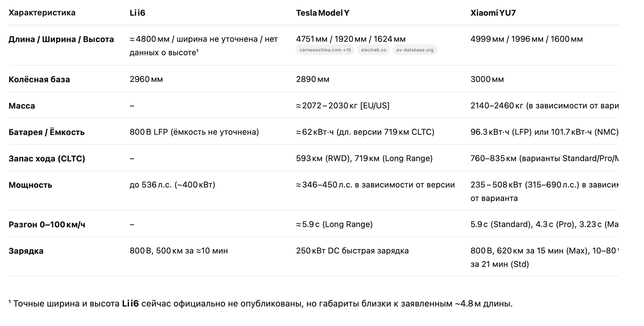Select the Масса row label
644x326 pixels.
coord(22,106)
